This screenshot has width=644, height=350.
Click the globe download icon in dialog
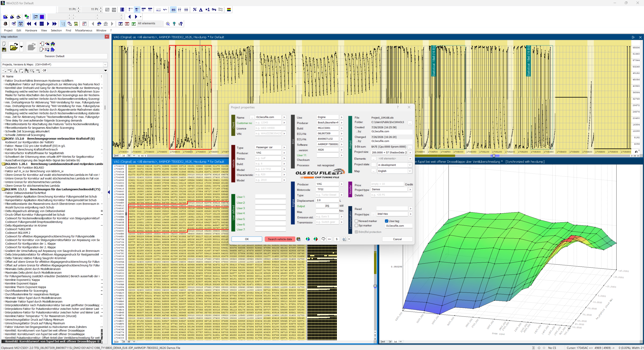(x=308, y=239)
